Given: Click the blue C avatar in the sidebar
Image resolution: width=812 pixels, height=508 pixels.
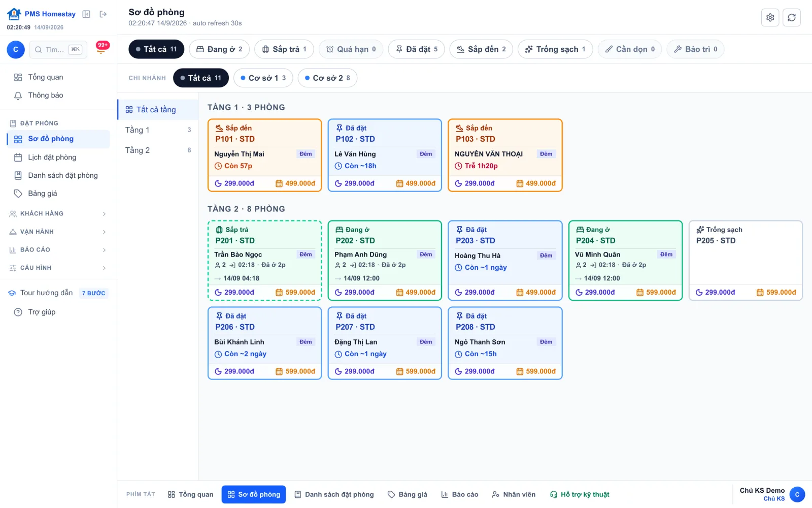Looking at the screenshot, I should (15, 49).
